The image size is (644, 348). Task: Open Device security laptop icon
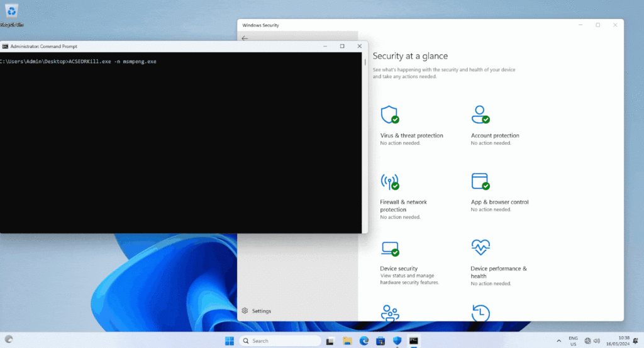(389, 248)
